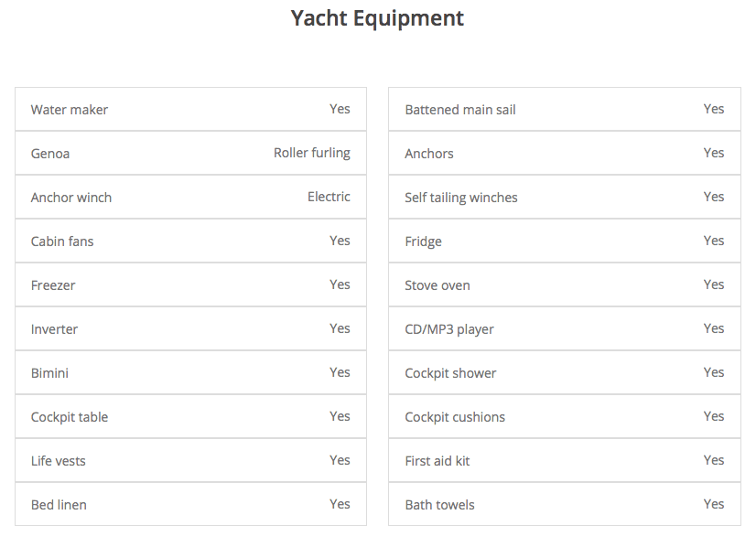The width and height of the screenshot is (756, 547).
Task: Click the Bed linen label
Action: pos(59,505)
